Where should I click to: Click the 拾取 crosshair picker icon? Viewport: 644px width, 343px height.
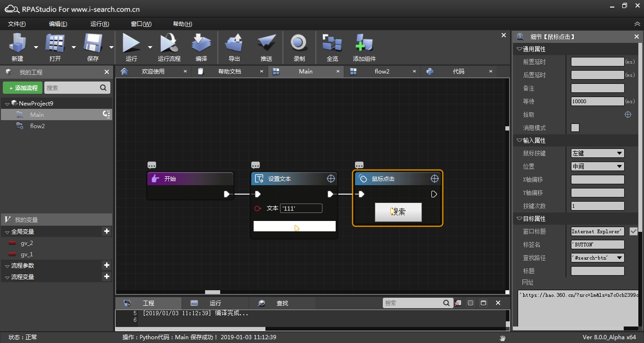(627, 114)
